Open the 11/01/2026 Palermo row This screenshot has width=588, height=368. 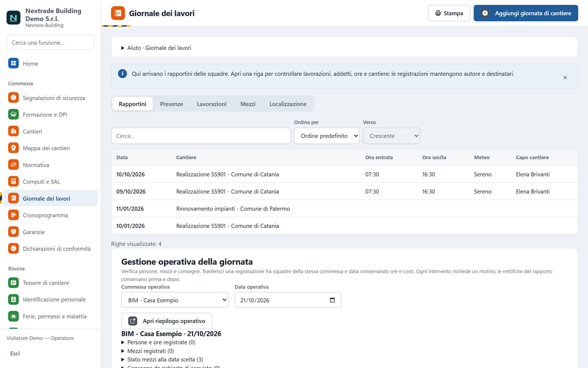[344, 209]
